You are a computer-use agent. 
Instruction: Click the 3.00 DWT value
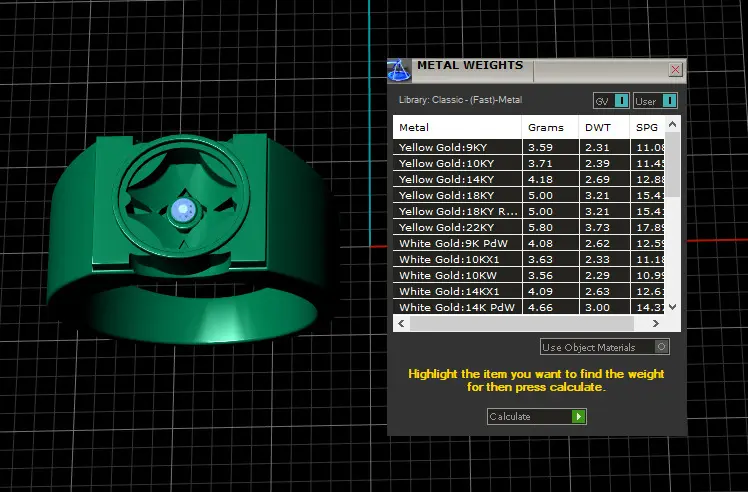597,307
